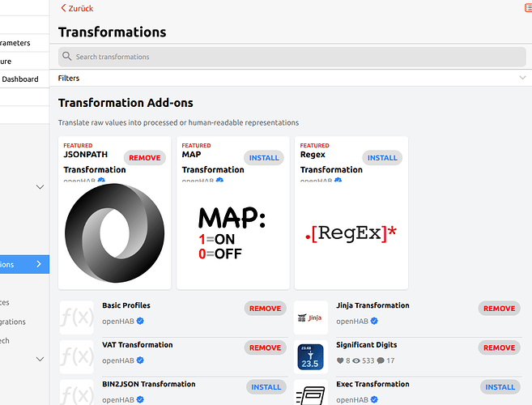Select the highlighted blue sidebar item
532x405 pixels.
tap(24, 264)
